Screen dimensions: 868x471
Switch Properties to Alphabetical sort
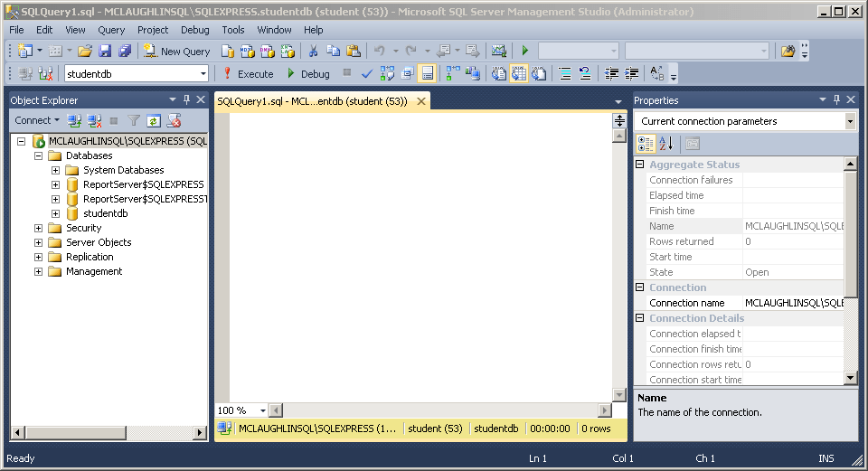point(666,144)
